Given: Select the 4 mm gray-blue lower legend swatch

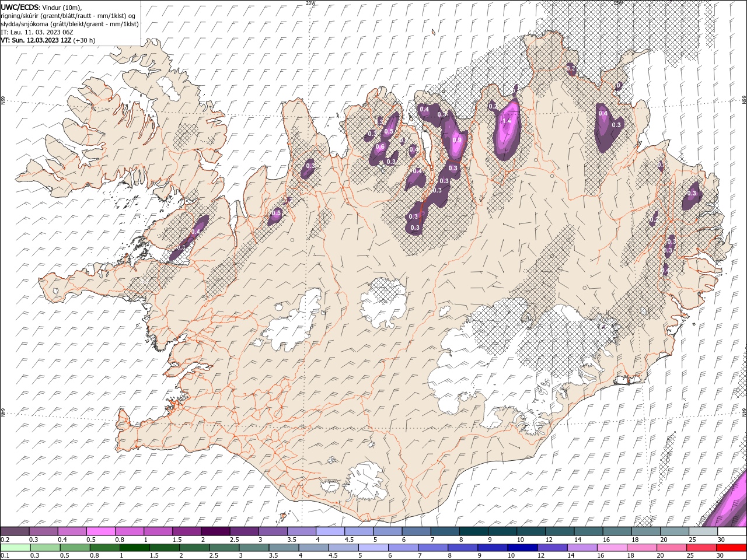Looking at the screenshot, I should click(313, 548).
